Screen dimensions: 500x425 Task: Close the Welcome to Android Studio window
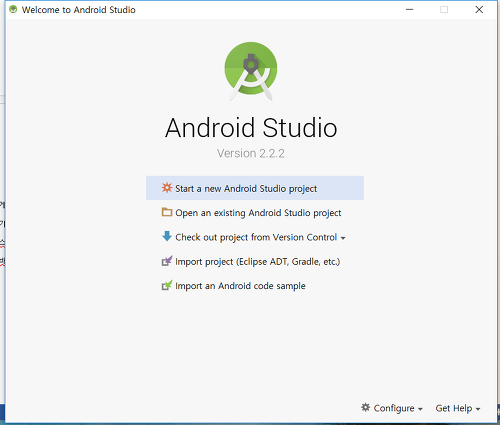(x=479, y=9)
